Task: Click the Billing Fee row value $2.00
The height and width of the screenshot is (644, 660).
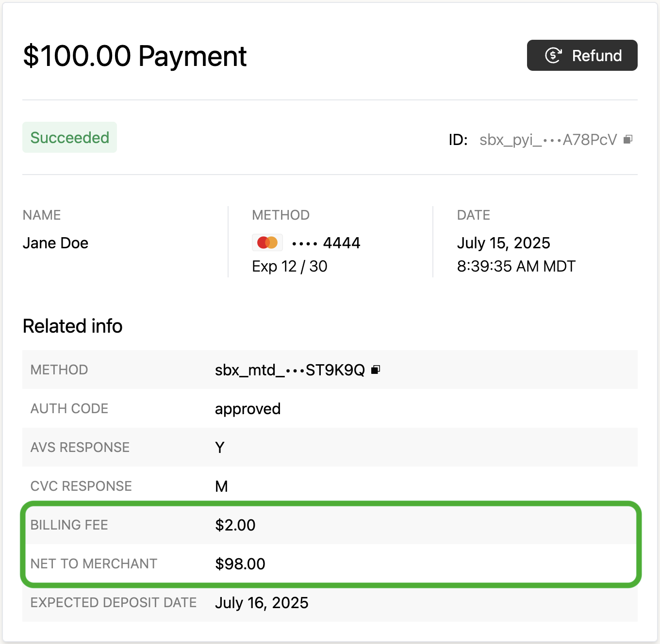Action: (x=235, y=525)
